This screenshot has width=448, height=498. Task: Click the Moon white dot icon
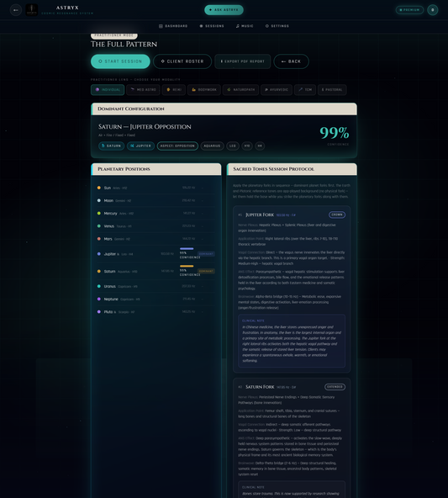(99, 200)
